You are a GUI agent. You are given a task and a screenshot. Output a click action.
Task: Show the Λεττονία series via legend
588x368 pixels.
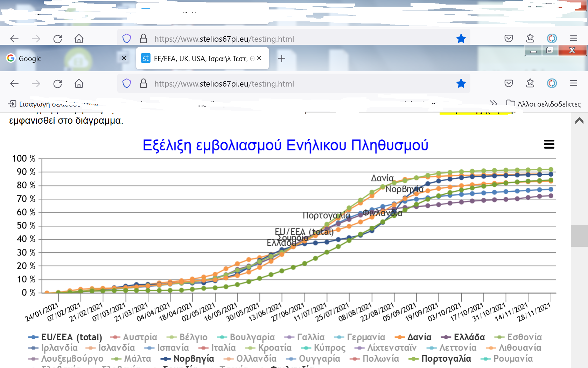pyautogui.click(x=451, y=348)
